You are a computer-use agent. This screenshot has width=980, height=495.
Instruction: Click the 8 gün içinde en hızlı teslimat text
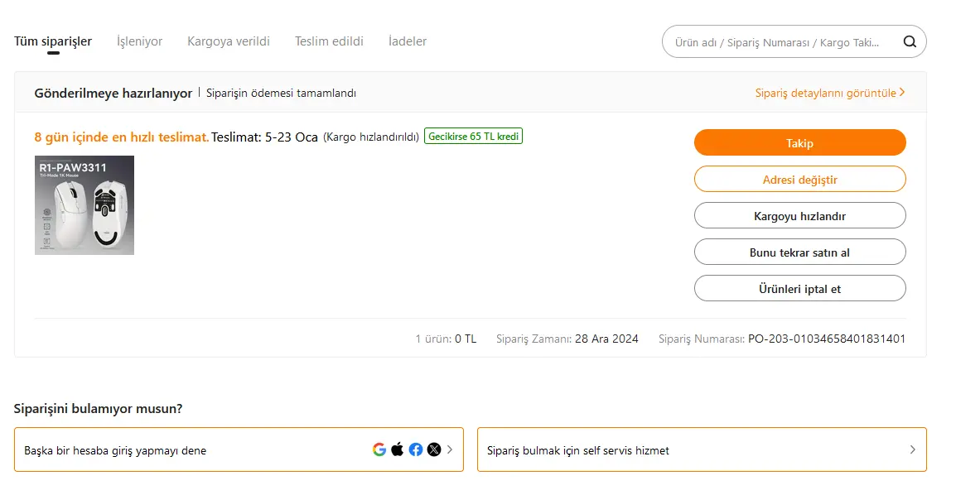click(x=121, y=137)
